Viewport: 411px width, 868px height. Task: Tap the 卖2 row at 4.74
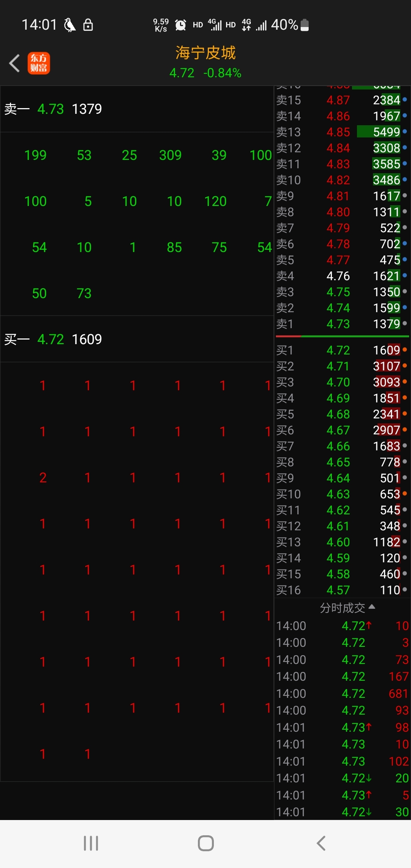point(342,308)
